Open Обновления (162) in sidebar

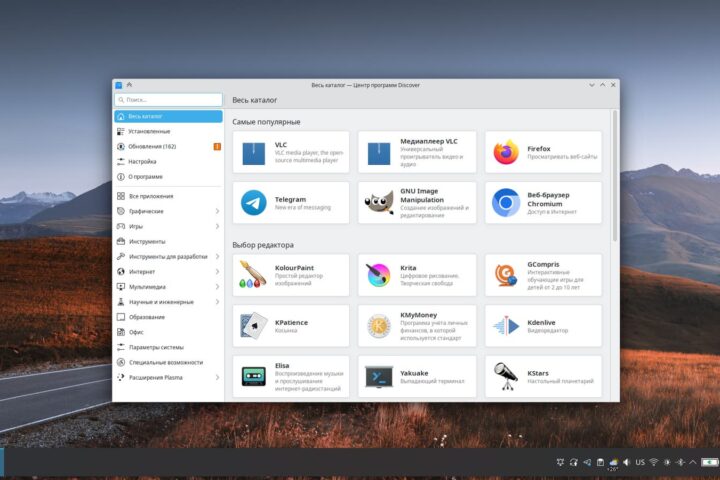[168, 147]
